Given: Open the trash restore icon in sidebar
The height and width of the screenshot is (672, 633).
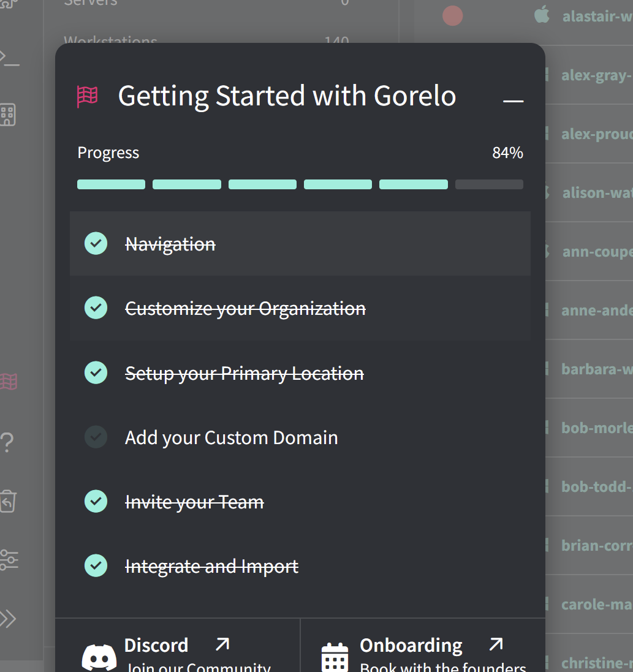Looking at the screenshot, I should 7,500.
